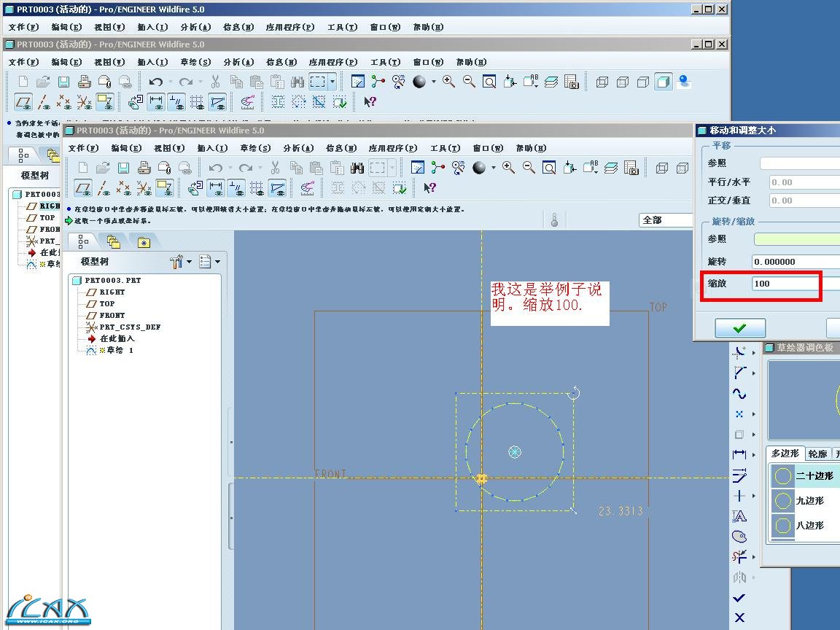Click the 旋转 rotation input field
840x630 pixels.
[796, 262]
